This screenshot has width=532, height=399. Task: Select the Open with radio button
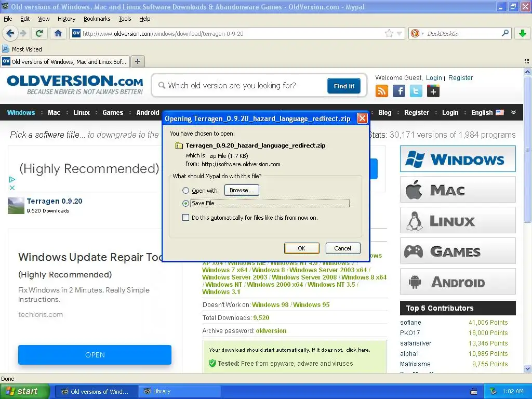coord(185,190)
